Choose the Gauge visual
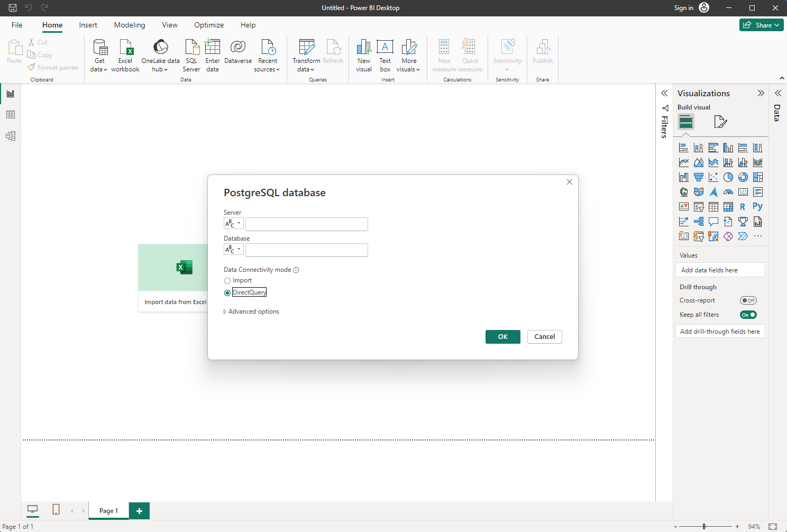The image size is (787, 532). click(x=728, y=192)
